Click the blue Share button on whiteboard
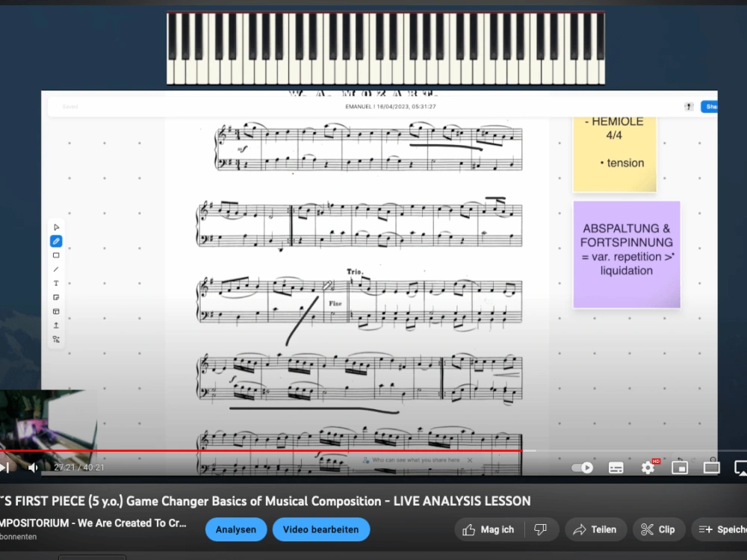Viewport: 747px width, 560px height. 710,107
